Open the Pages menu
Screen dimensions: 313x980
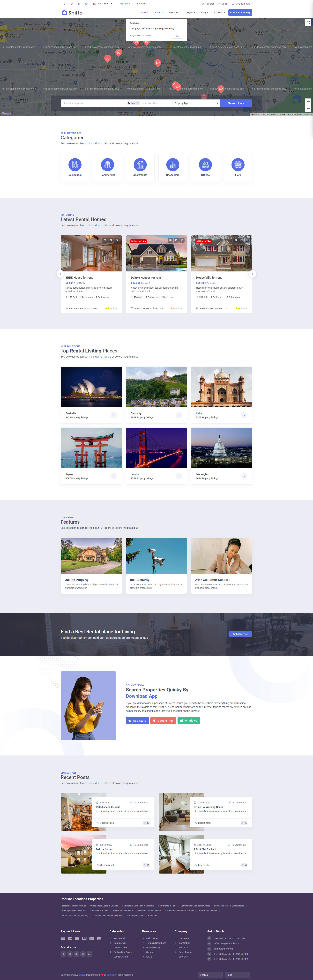(191, 13)
